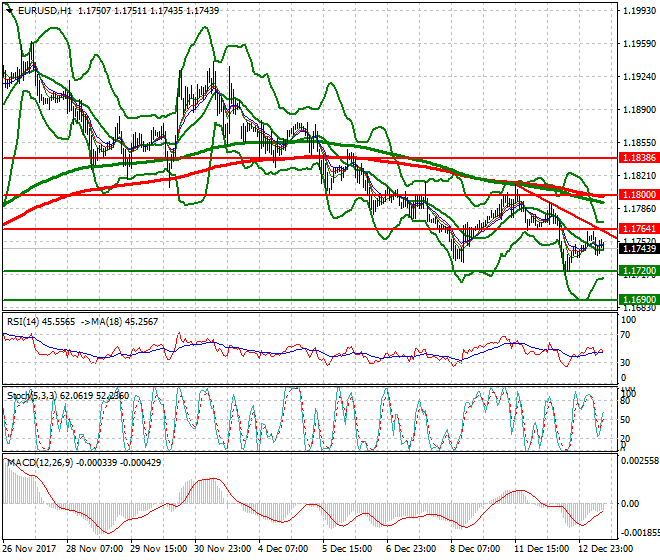Click the 1.19240 price scale value
This screenshot has width=660, height=560.
point(639,77)
